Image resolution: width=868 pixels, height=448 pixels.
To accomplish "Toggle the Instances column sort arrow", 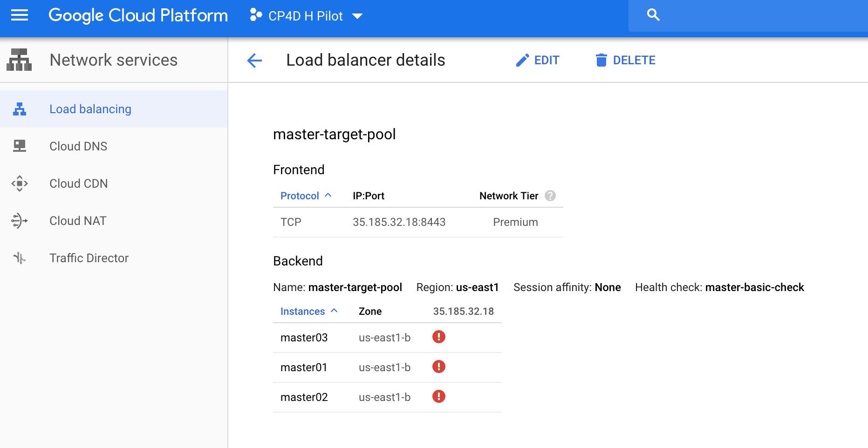I will 334,311.
